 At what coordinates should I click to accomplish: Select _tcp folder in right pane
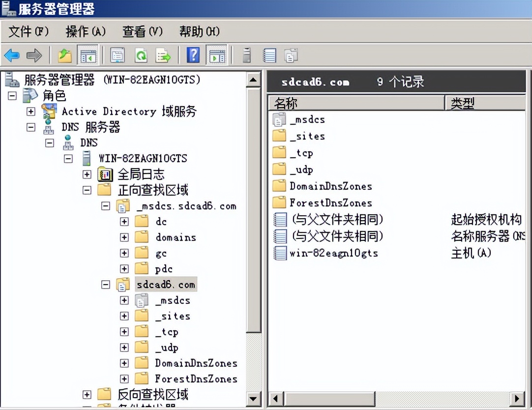click(301, 152)
